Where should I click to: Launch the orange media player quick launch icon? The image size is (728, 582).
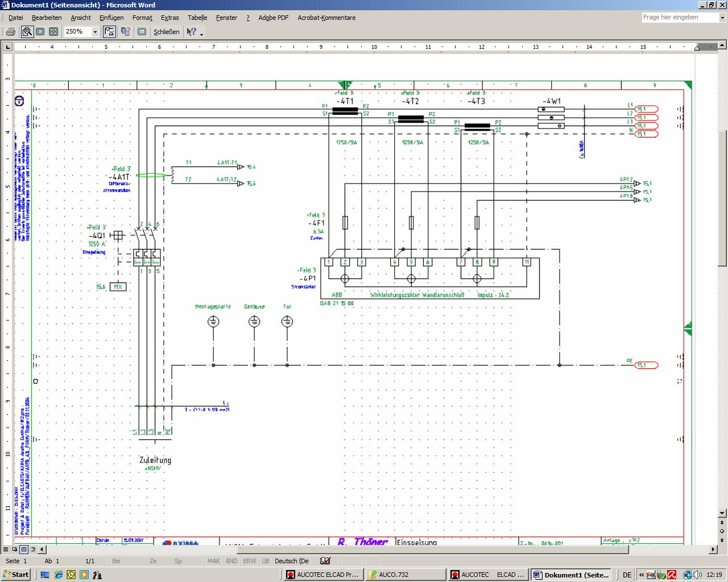(84, 575)
